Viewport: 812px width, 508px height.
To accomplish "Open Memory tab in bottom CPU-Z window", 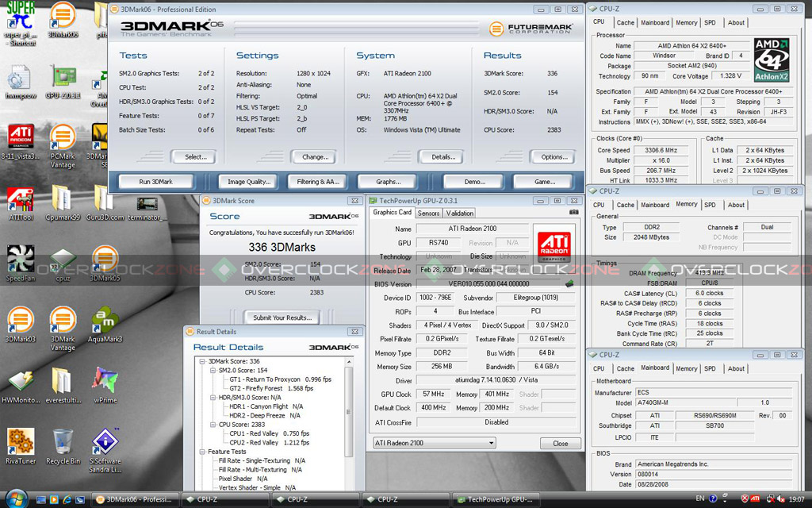I will pyautogui.click(x=686, y=368).
